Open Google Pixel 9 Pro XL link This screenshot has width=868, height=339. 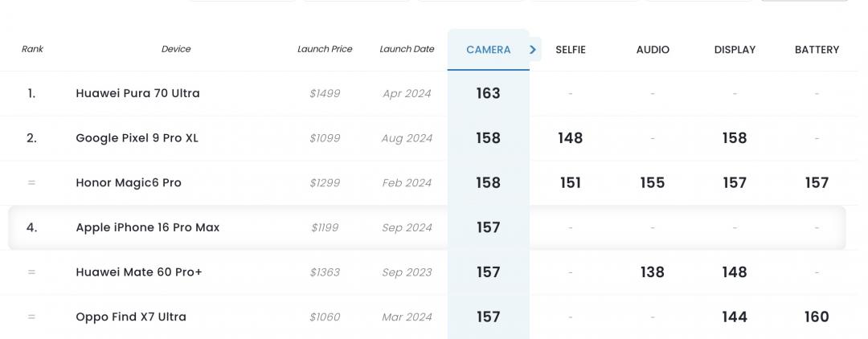click(x=137, y=138)
